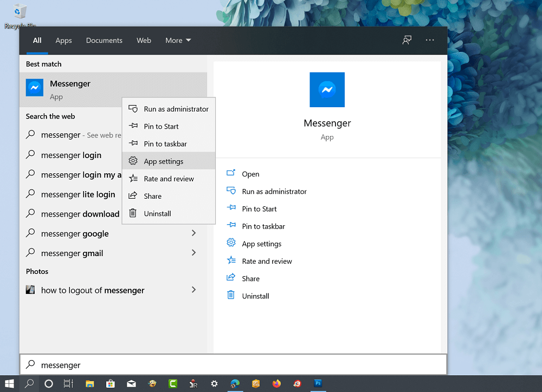Image resolution: width=542 pixels, height=392 pixels.
Task: Expand the messenger gmail suggestion arrow
Action: click(x=193, y=253)
